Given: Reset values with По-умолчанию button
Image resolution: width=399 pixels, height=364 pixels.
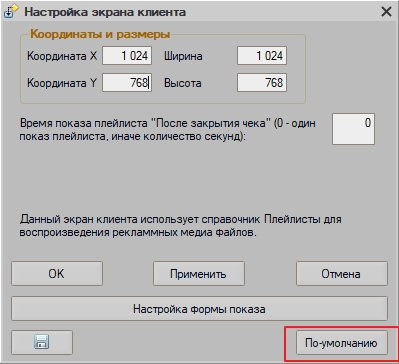Looking at the screenshot, I should 342,343.
